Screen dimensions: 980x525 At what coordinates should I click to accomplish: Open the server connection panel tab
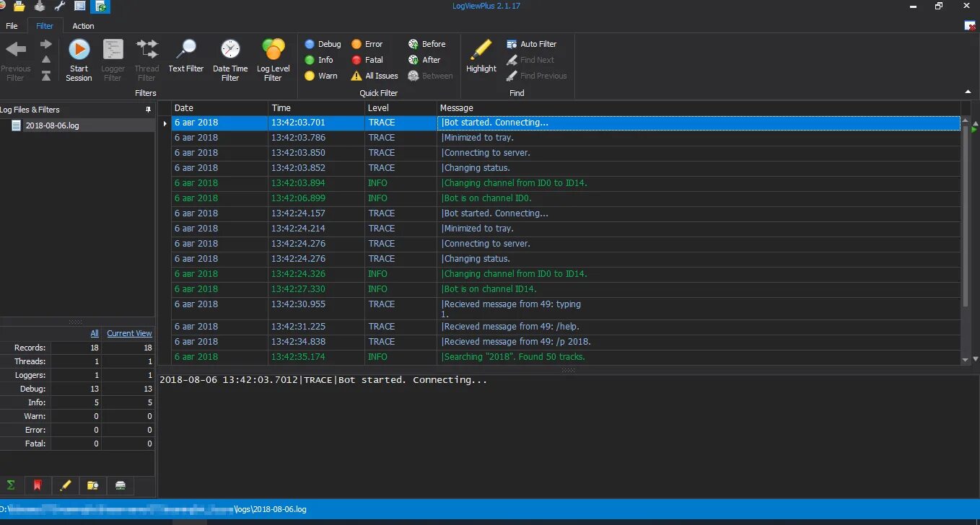[x=121, y=485]
